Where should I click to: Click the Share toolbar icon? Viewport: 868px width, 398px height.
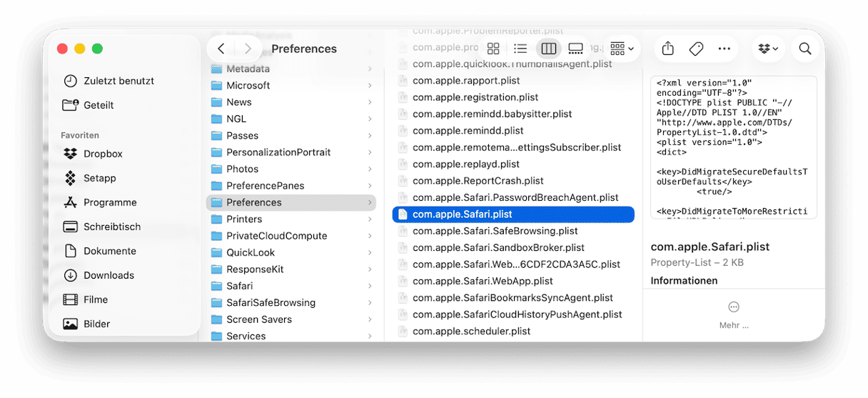667,49
